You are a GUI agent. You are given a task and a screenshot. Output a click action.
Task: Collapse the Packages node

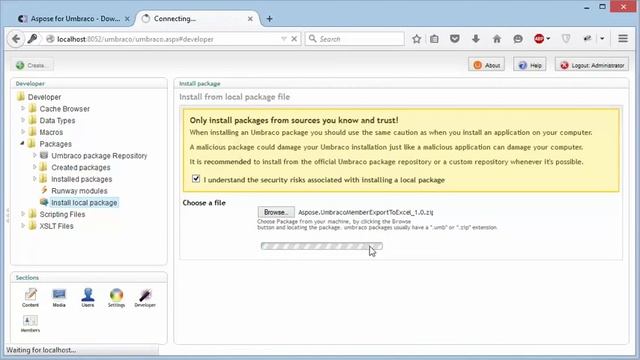(x=23, y=143)
